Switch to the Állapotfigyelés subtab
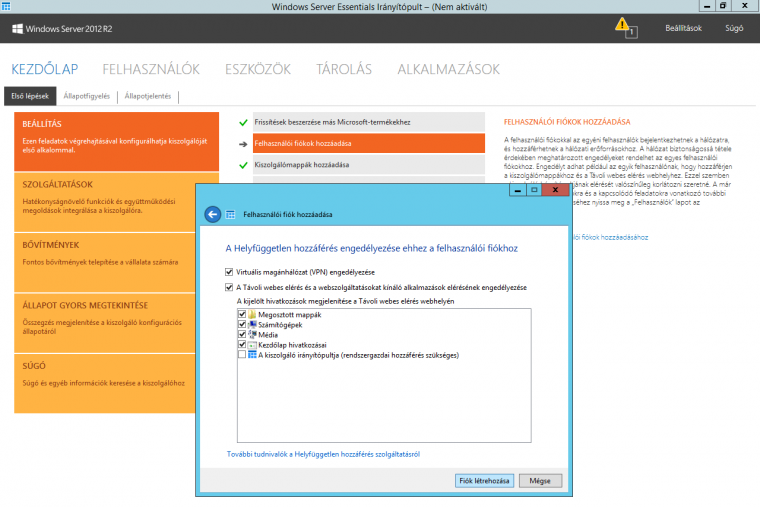This screenshot has height=507, width=760. tap(87, 96)
